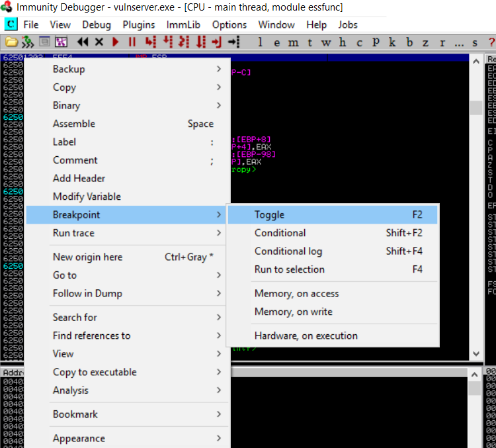The width and height of the screenshot is (496, 448).
Task: Open Patches window with 'p' button
Action: pyautogui.click(x=376, y=42)
